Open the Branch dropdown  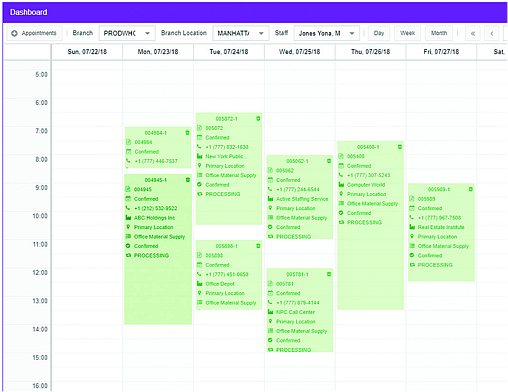127,33
